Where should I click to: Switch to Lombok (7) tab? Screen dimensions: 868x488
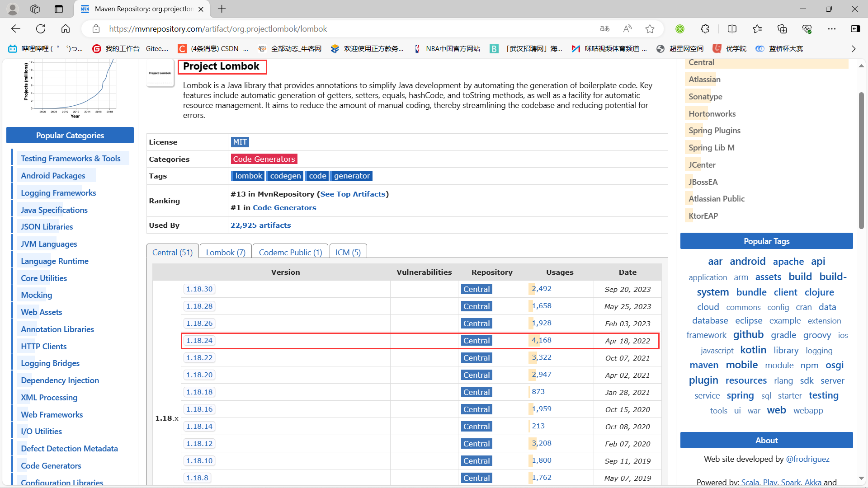coord(225,252)
